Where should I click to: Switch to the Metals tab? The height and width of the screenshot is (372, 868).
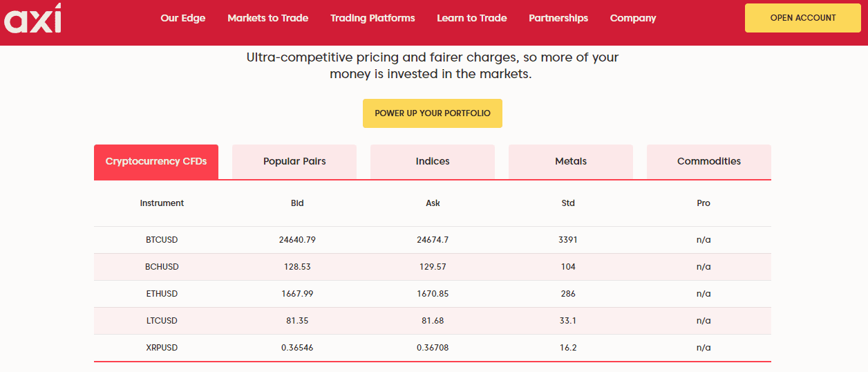(571, 161)
